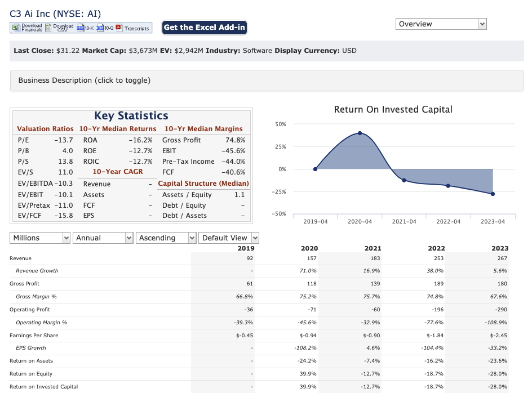The image size is (532, 402).
Task: Click the Download CSV spreadsheet icon
Action: 48,28
